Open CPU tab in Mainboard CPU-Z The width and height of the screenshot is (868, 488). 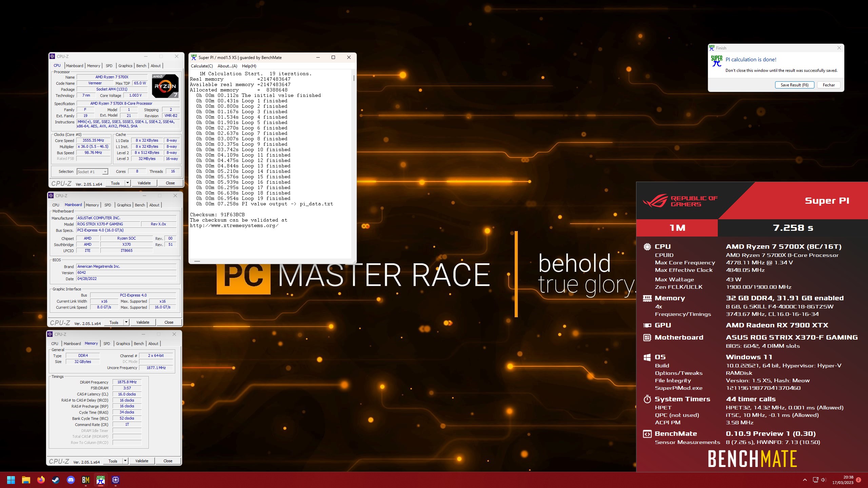(56, 205)
